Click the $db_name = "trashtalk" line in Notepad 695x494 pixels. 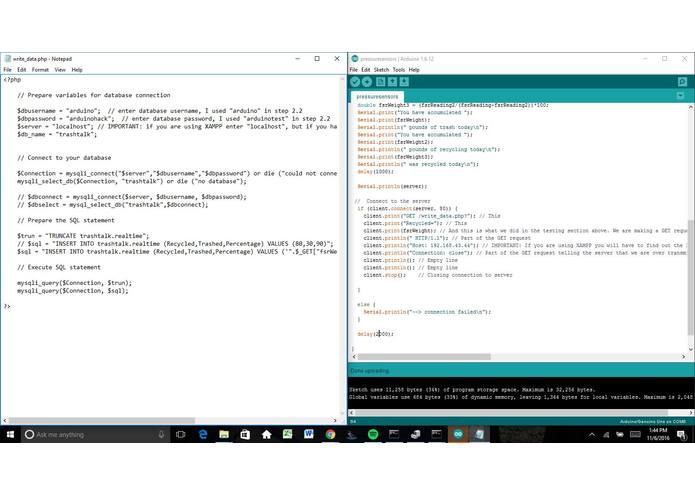[57, 134]
